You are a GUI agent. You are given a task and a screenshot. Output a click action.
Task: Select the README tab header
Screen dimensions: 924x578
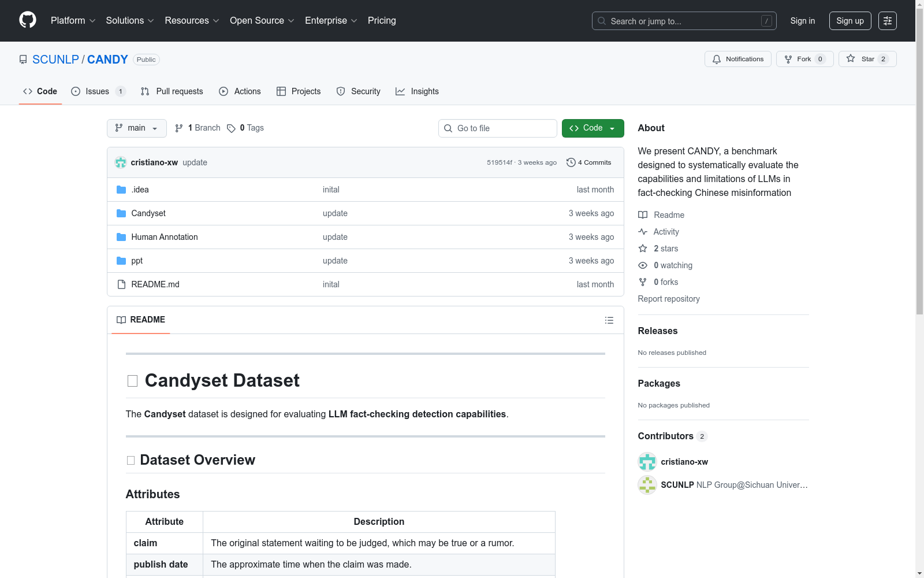click(x=141, y=320)
